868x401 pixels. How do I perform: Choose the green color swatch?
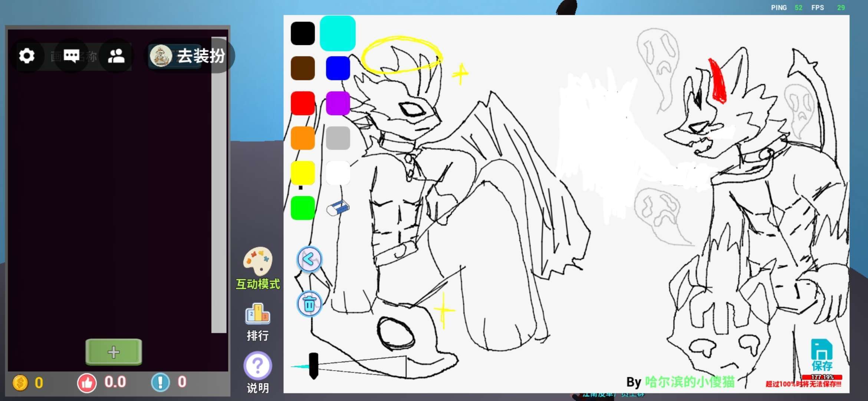(303, 208)
